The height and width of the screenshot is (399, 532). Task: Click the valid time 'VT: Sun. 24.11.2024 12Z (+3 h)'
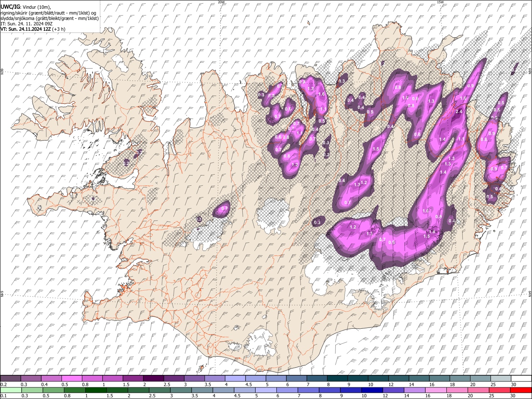coord(33,29)
